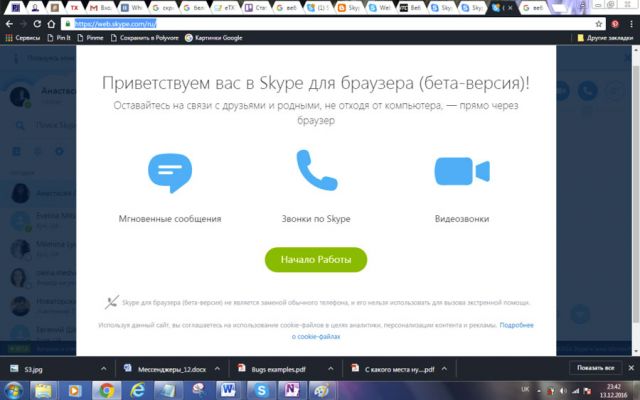Click the video call button in background Skype
The height and width of the screenshot is (400, 640).
(561, 90)
